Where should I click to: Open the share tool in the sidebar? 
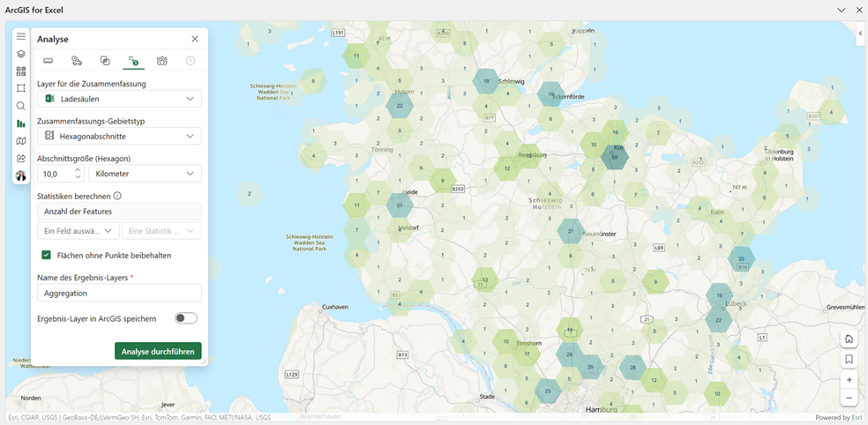coord(21,158)
